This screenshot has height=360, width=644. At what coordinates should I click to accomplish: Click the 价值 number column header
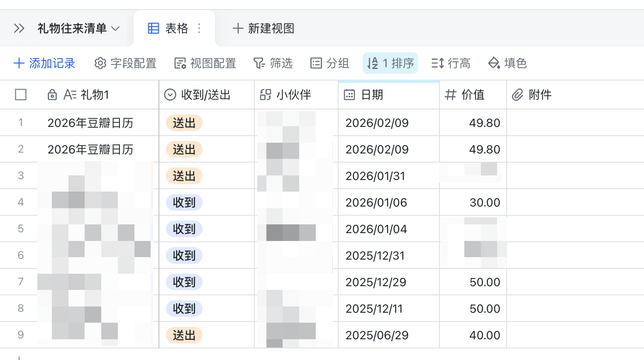473,95
